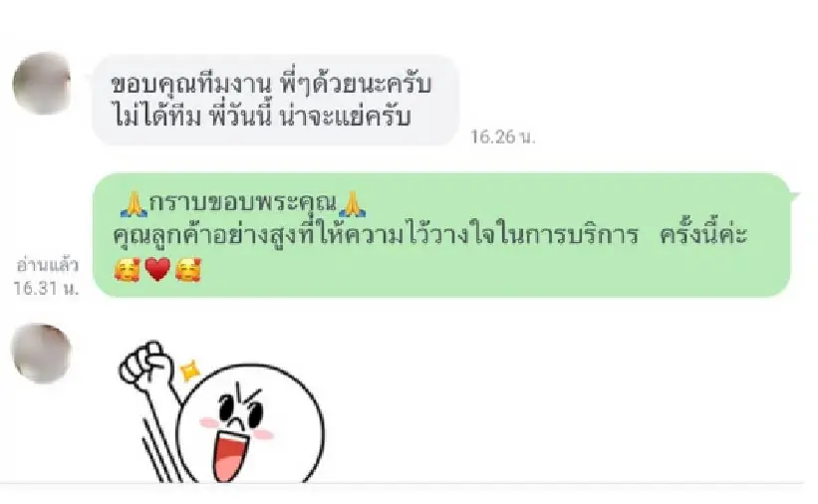Click the 16.31 น. timestamp

47,288
